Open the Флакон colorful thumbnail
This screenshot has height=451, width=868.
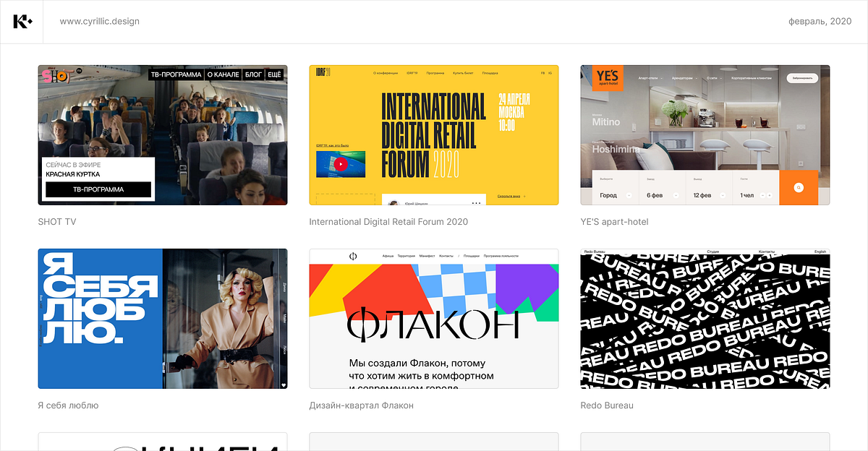pos(434,319)
